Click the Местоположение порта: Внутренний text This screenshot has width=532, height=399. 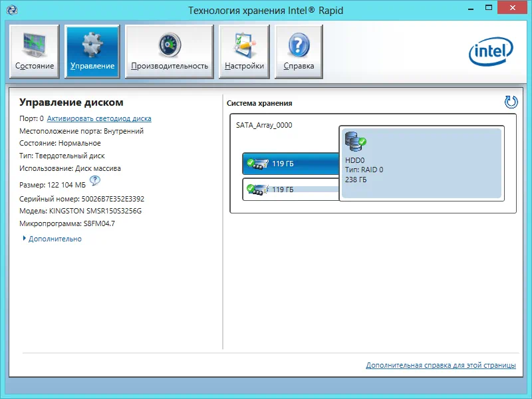tap(81, 131)
